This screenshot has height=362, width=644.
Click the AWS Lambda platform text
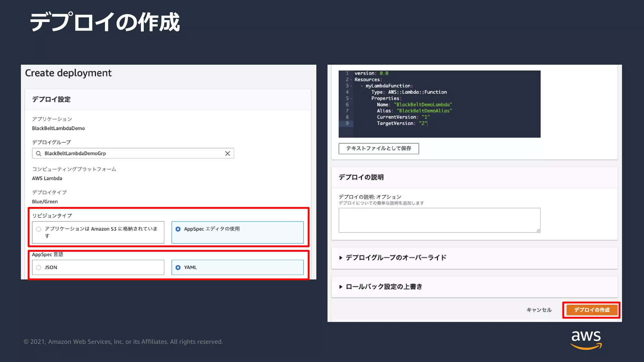(47, 178)
